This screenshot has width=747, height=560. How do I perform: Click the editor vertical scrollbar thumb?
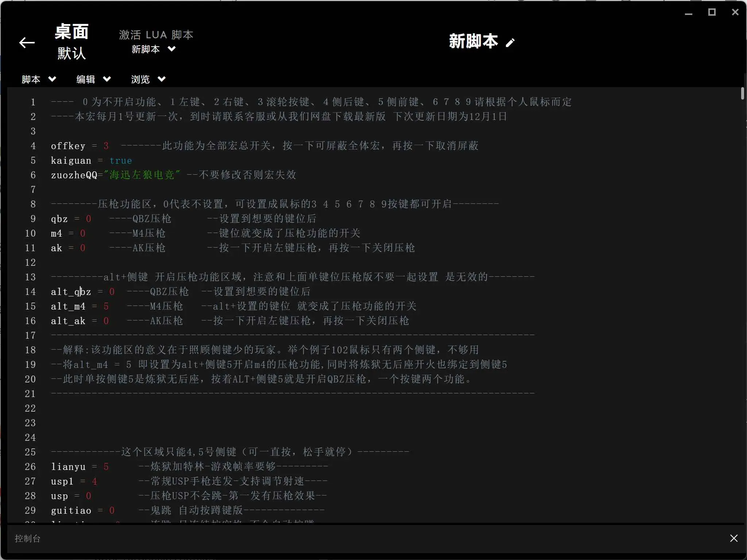pos(742,93)
